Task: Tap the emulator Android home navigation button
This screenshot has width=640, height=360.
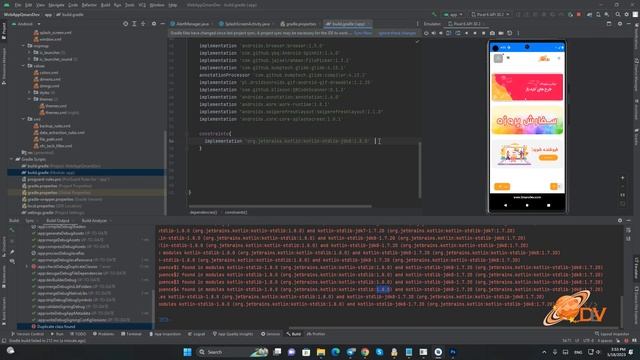Action: click(x=527, y=205)
